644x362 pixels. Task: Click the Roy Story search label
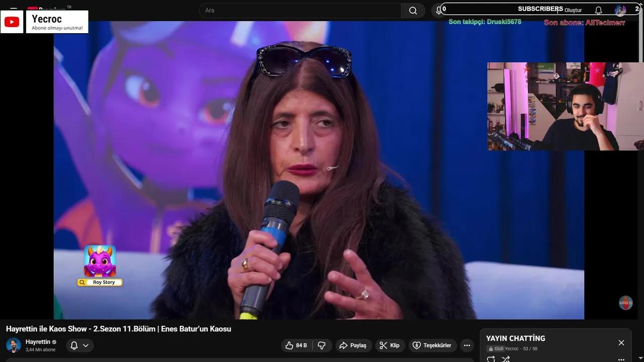coord(100,283)
